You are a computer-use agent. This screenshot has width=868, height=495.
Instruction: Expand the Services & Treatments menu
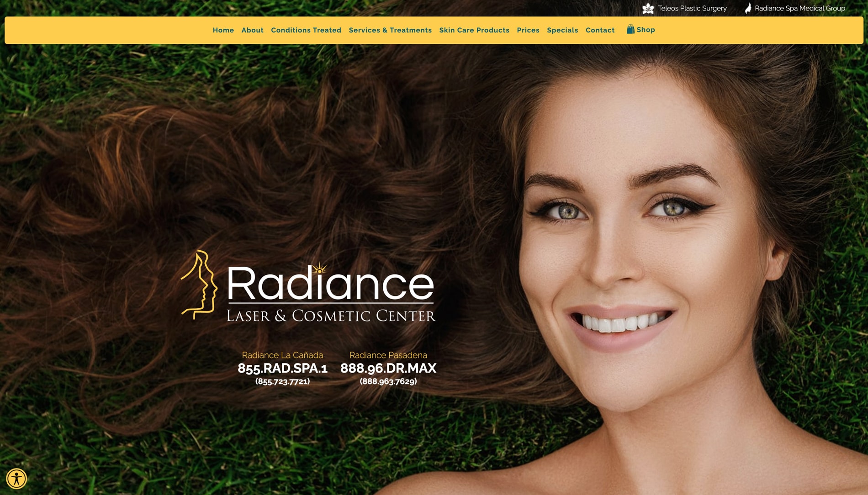coord(390,30)
